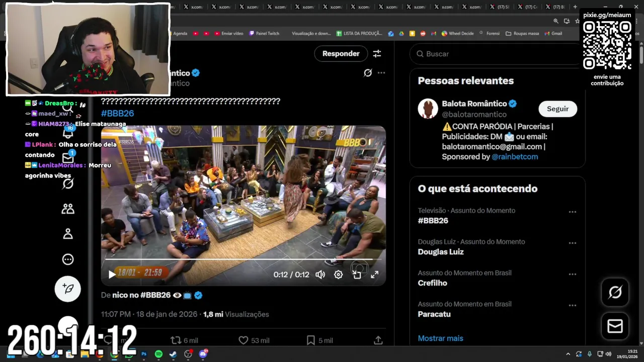Viewport: 644px width, 362px height.
Task: Open the Enviar vídeo bookmark
Action: (228, 34)
